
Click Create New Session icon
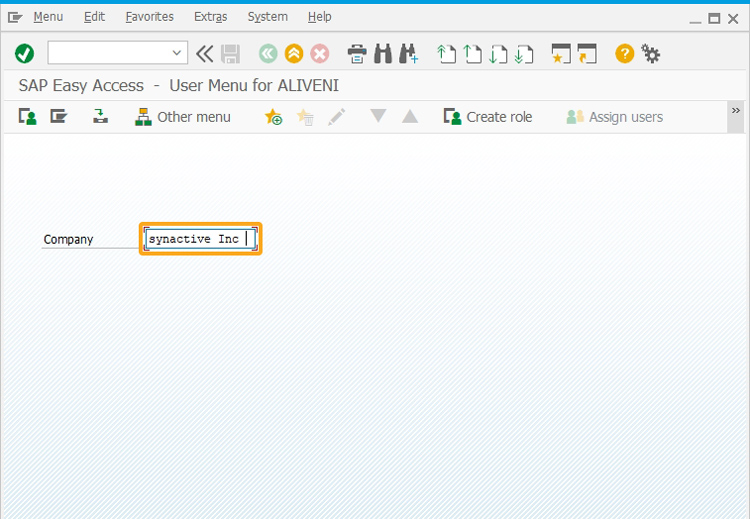pos(561,54)
